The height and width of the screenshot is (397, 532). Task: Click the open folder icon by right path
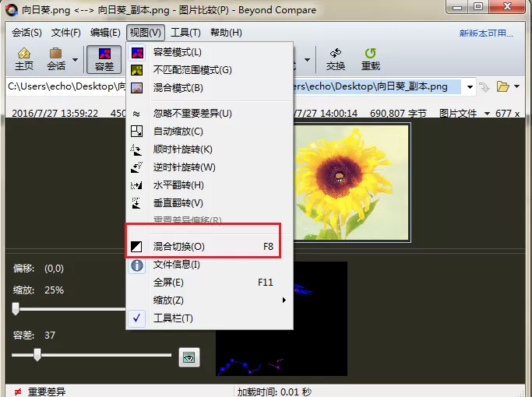click(x=503, y=86)
